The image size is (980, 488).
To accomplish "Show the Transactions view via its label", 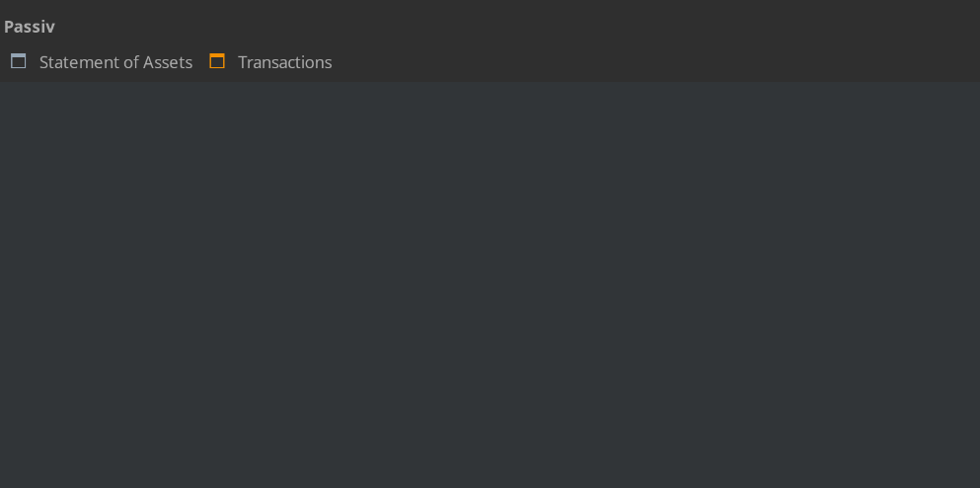I will (x=284, y=62).
